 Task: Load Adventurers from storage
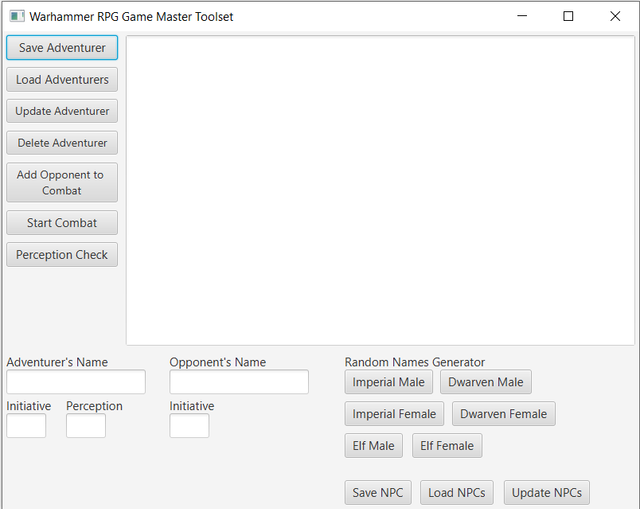tap(62, 80)
